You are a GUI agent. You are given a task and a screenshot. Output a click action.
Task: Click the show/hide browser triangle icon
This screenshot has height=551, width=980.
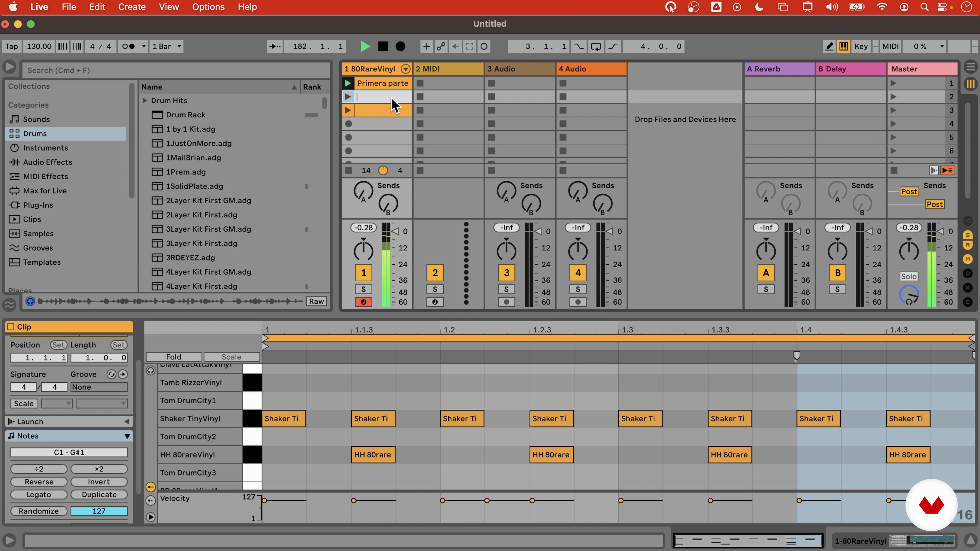click(9, 67)
